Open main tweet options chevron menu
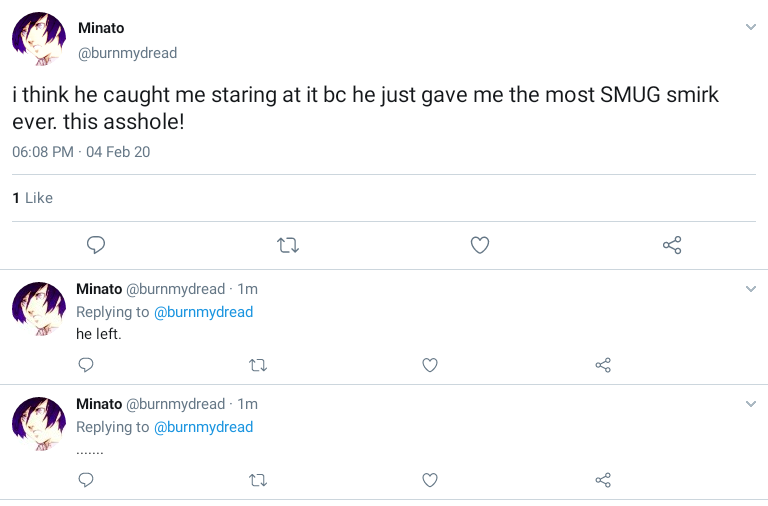768x506 pixels. [751, 27]
